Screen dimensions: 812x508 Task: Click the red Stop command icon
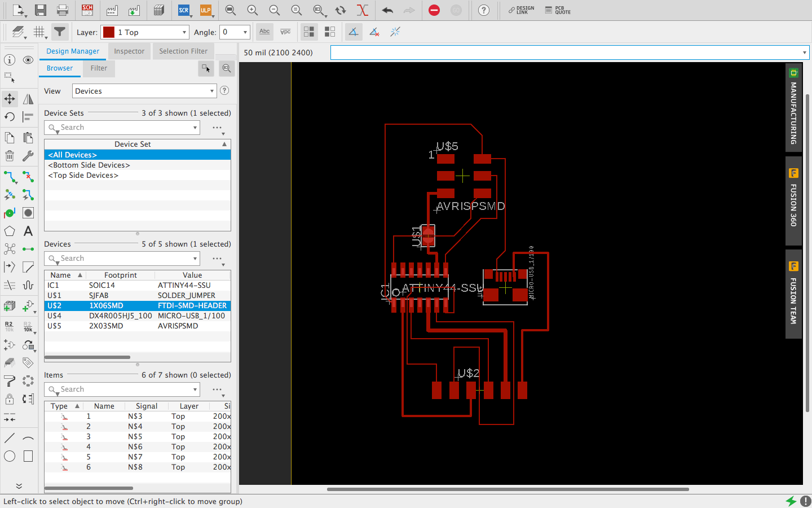coord(434,10)
